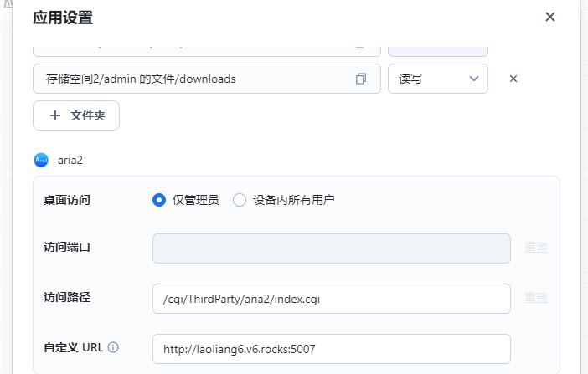
Task: Select the 设备内所有用户 radio option
Action: pyautogui.click(x=240, y=200)
